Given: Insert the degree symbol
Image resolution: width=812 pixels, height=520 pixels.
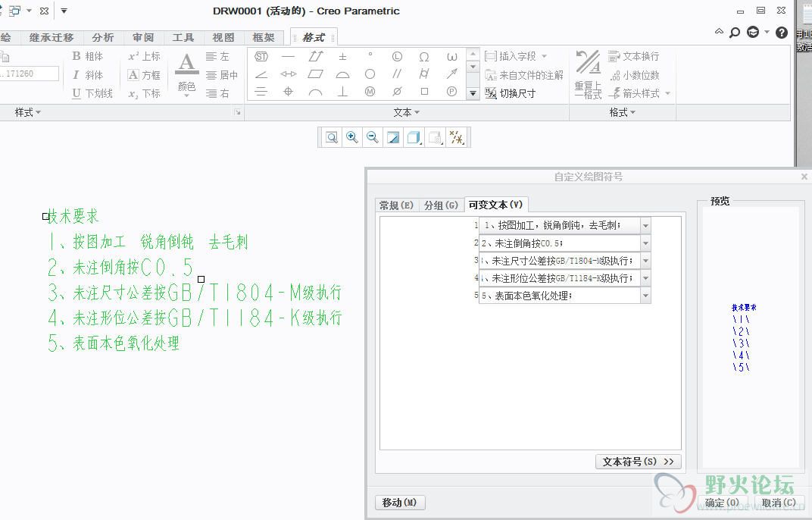Looking at the screenshot, I should pyautogui.click(x=370, y=55).
